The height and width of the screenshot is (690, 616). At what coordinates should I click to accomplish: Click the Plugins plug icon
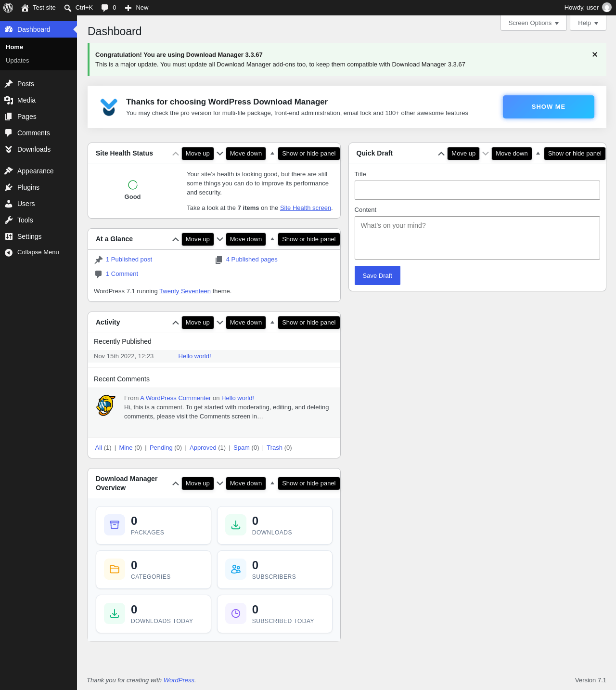click(x=9, y=187)
